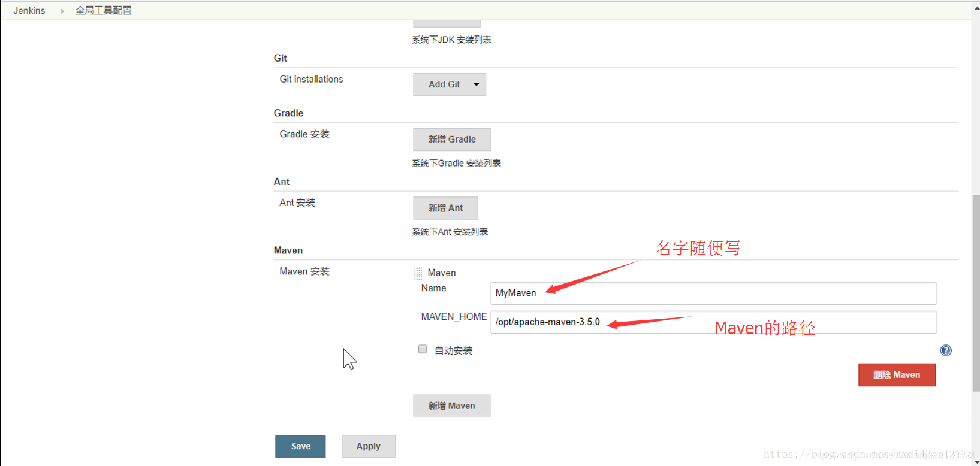This screenshot has height=466, width=980.
Task: Click the page vertical scrollbar
Action: point(976,293)
